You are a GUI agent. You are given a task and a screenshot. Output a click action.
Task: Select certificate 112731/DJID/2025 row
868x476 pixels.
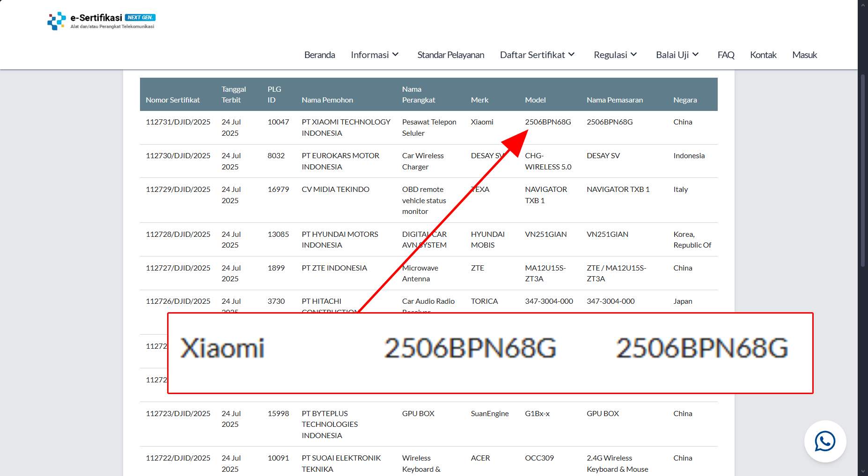pos(178,122)
